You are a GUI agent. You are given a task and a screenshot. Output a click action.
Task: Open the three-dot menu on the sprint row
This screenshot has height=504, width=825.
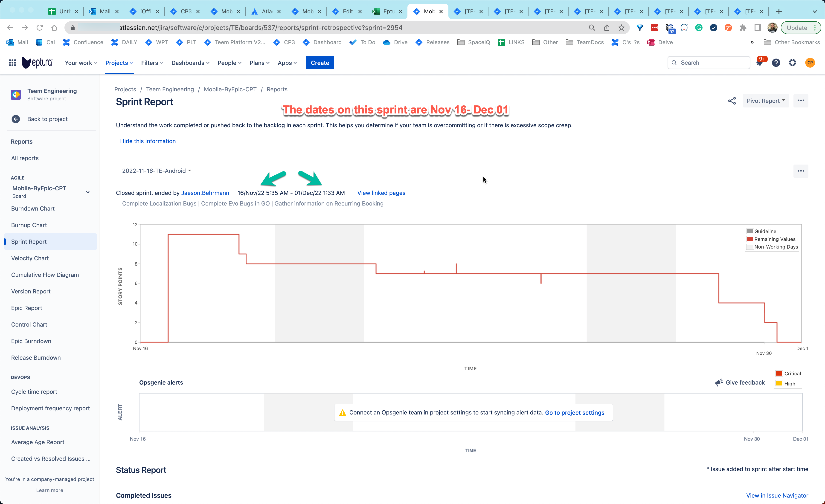coord(801,171)
